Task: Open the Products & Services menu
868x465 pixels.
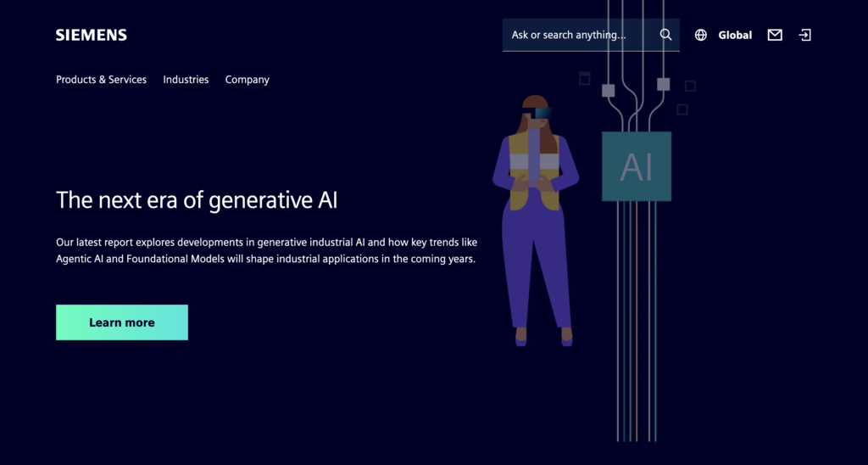Action: 101,80
